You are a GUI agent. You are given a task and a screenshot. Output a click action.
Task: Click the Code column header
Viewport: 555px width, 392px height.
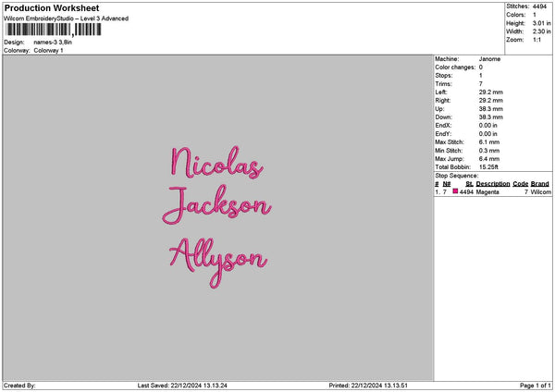point(520,184)
